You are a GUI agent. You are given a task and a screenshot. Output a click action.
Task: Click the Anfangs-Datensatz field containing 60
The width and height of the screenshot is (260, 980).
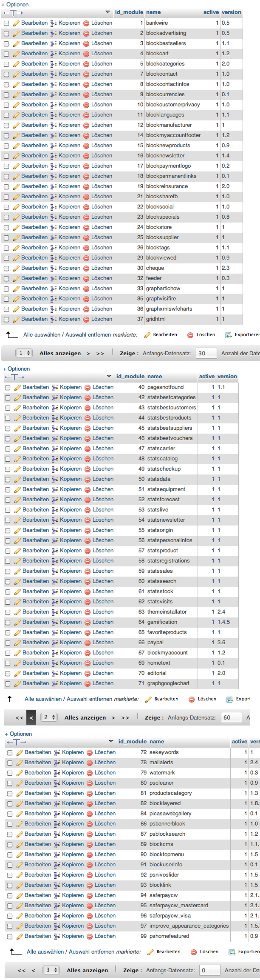(x=231, y=717)
